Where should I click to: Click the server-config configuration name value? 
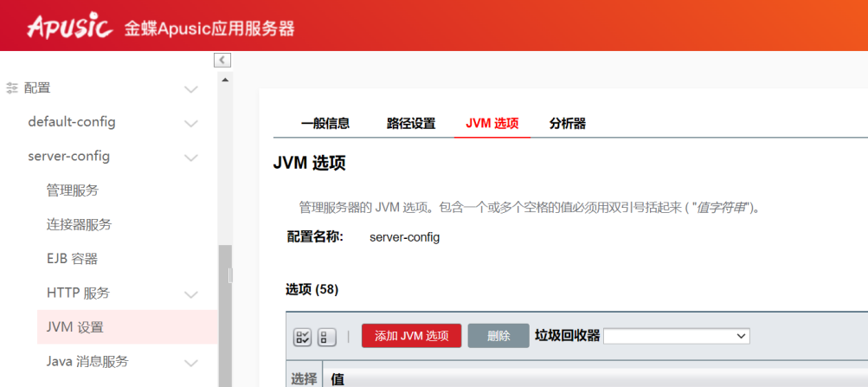point(405,238)
